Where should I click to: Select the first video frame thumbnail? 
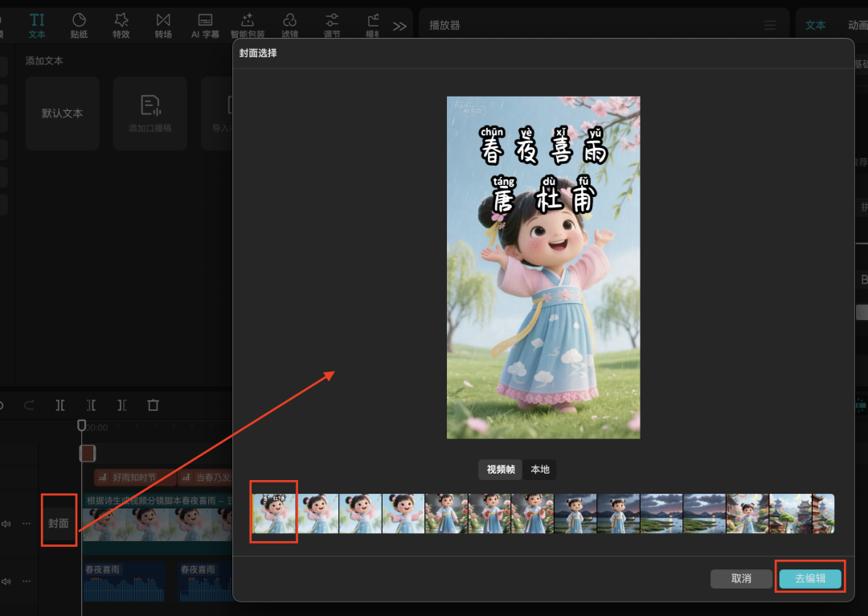tap(274, 513)
